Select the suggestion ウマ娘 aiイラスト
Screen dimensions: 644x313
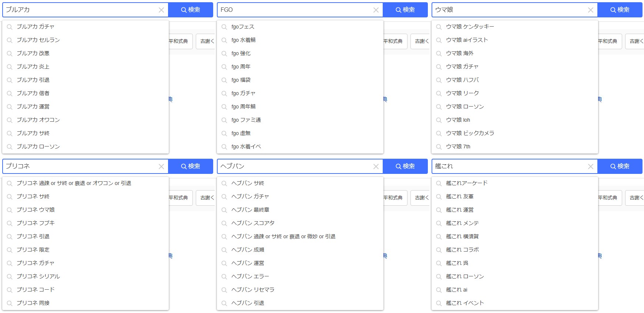click(x=515, y=40)
